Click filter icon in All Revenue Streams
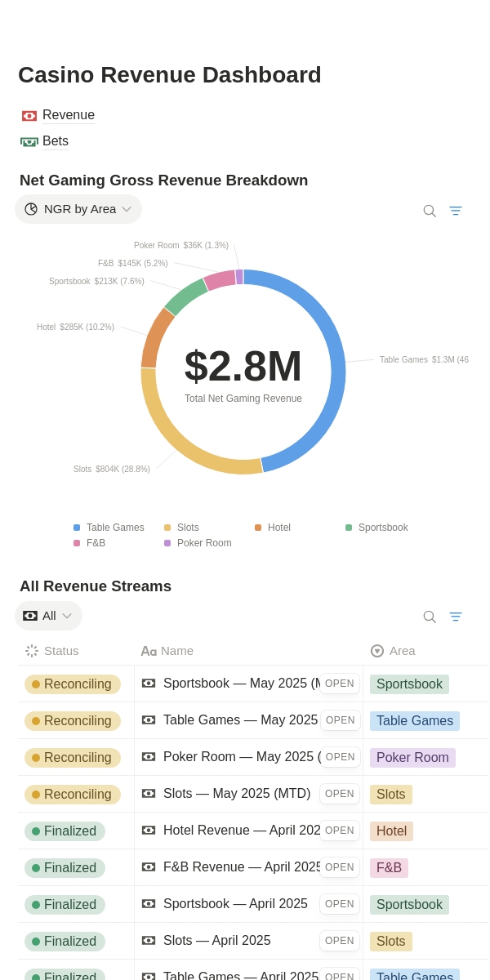This screenshot has height=980, width=490. point(456,617)
